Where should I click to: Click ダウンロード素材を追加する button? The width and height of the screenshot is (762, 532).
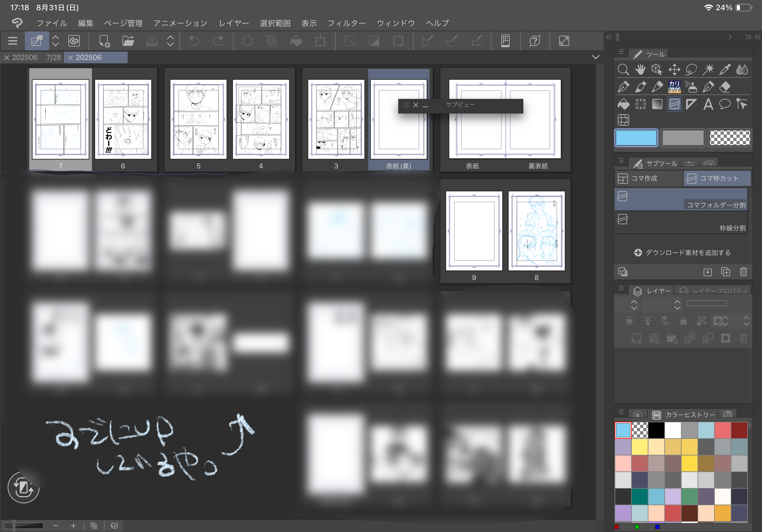(682, 253)
